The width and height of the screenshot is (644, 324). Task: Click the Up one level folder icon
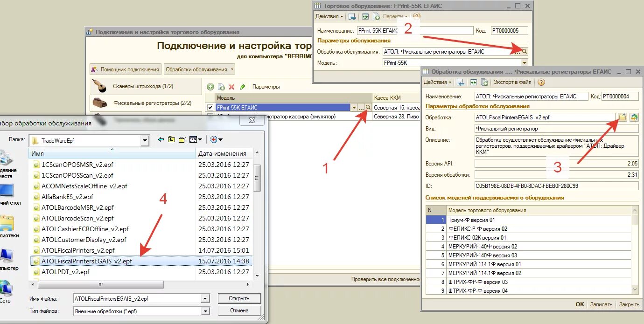coord(172,139)
